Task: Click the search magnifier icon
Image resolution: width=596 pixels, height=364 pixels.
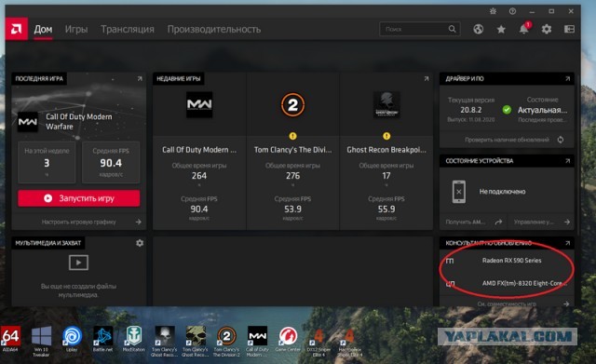Action: (x=452, y=29)
